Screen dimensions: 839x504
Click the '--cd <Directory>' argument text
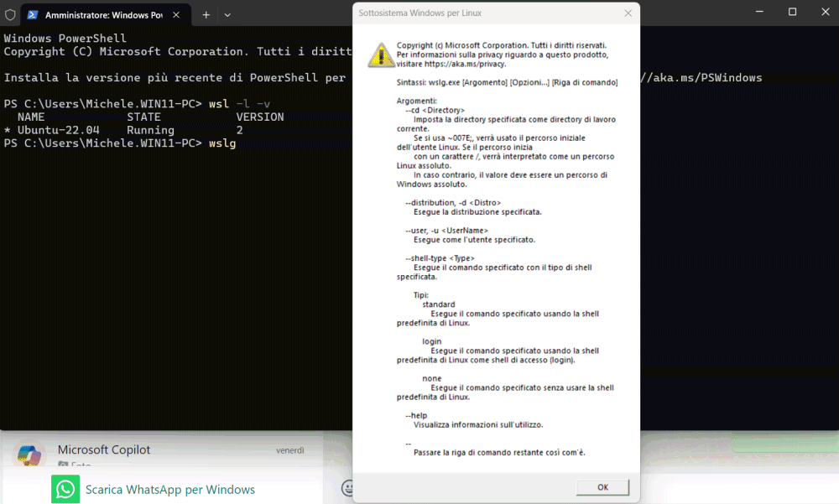tap(435, 110)
